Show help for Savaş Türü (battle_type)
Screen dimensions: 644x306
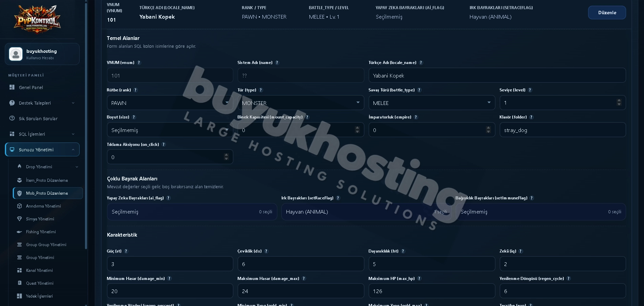419,90
